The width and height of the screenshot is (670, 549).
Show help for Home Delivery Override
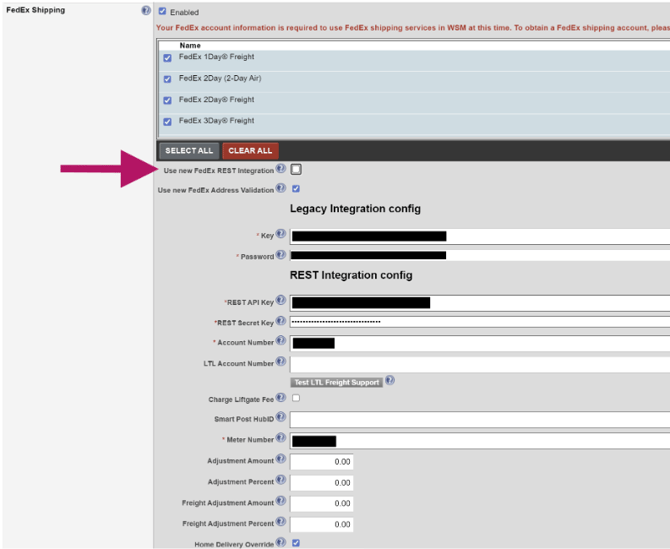(280, 542)
